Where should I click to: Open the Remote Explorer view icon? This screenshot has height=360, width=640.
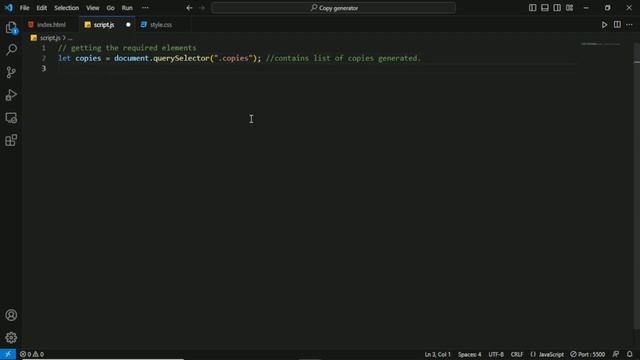[11, 118]
